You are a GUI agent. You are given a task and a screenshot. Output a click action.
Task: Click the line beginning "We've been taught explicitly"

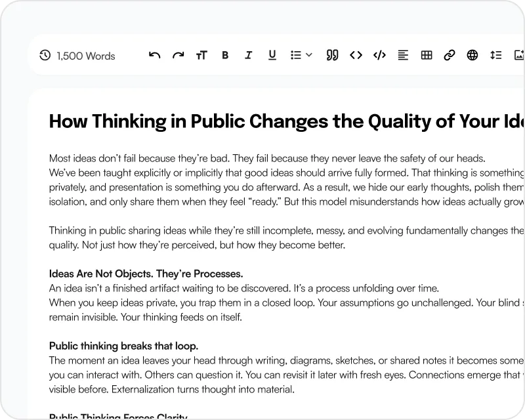(287, 173)
